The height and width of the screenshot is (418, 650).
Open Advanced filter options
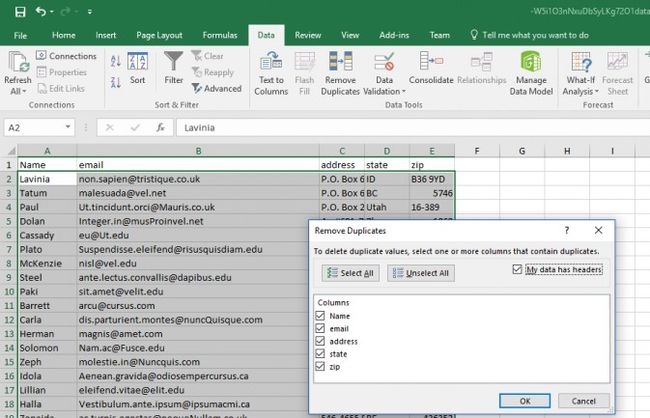point(217,88)
